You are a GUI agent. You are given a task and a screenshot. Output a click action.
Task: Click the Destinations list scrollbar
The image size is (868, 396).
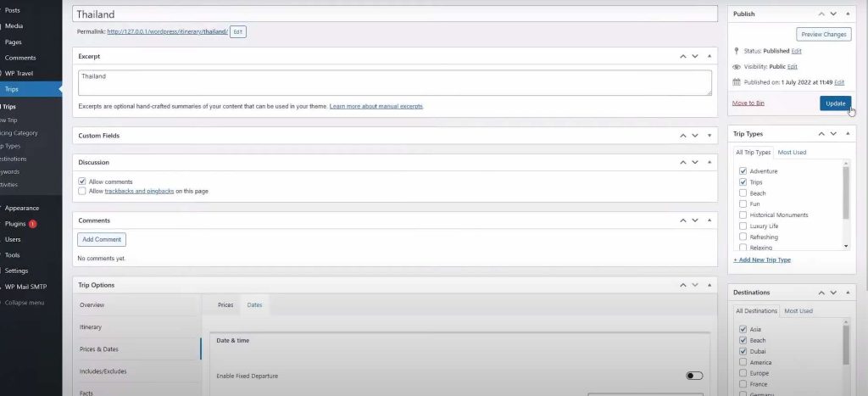846,344
